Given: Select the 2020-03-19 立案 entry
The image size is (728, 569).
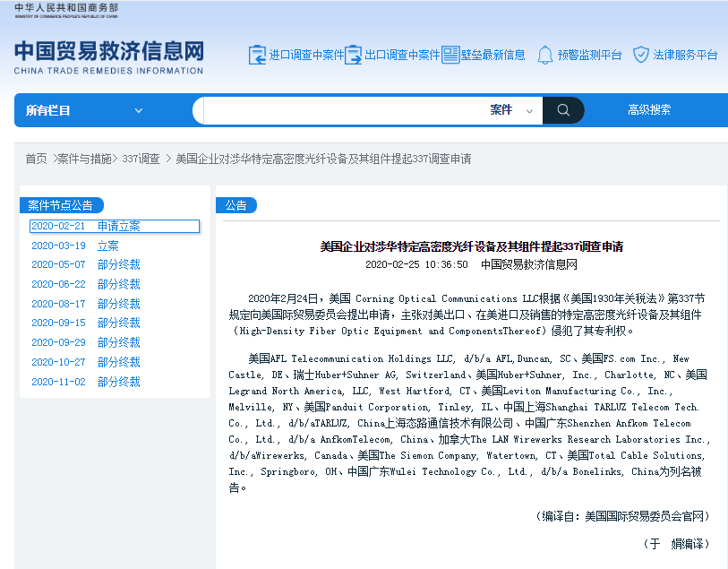Looking at the screenshot, I should [x=75, y=246].
